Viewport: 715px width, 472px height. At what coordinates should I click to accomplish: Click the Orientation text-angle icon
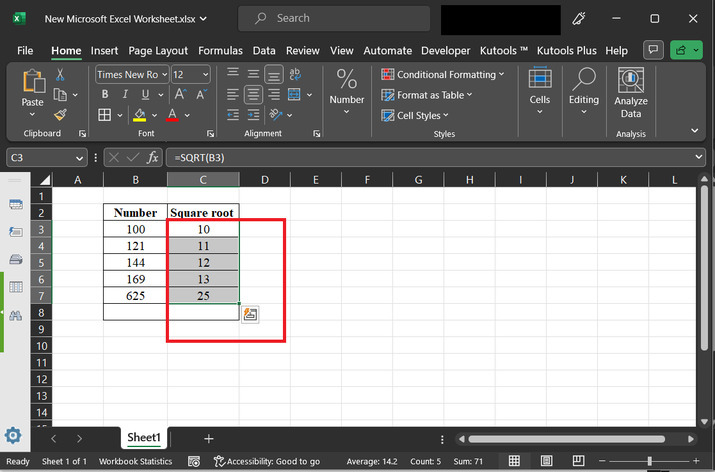point(275,115)
